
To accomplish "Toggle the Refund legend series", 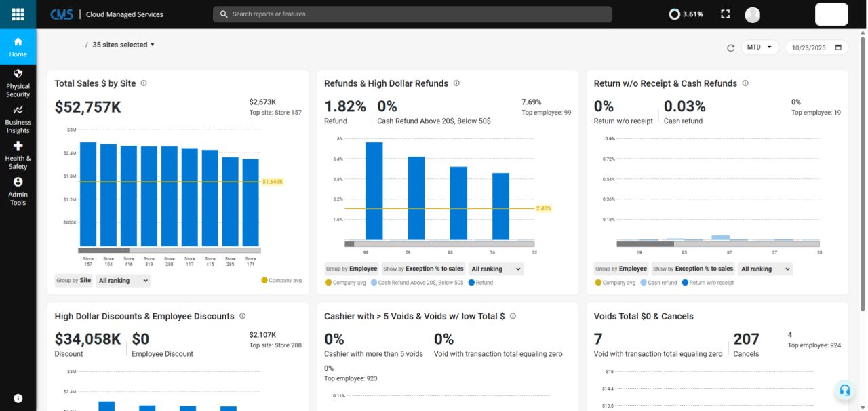I will point(480,283).
